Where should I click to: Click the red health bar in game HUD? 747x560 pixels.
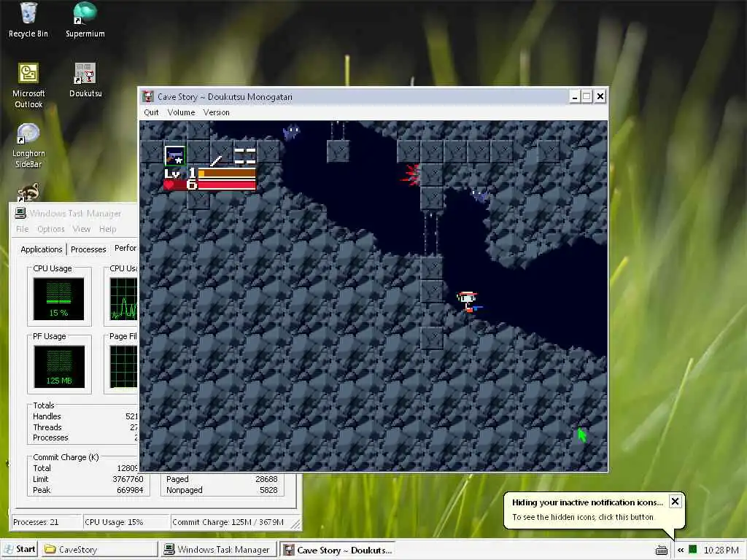tap(227, 184)
